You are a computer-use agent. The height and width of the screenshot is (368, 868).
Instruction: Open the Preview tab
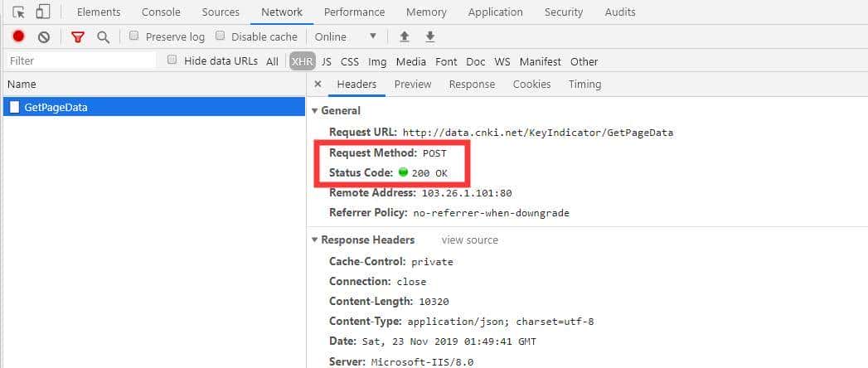[413, 85]
